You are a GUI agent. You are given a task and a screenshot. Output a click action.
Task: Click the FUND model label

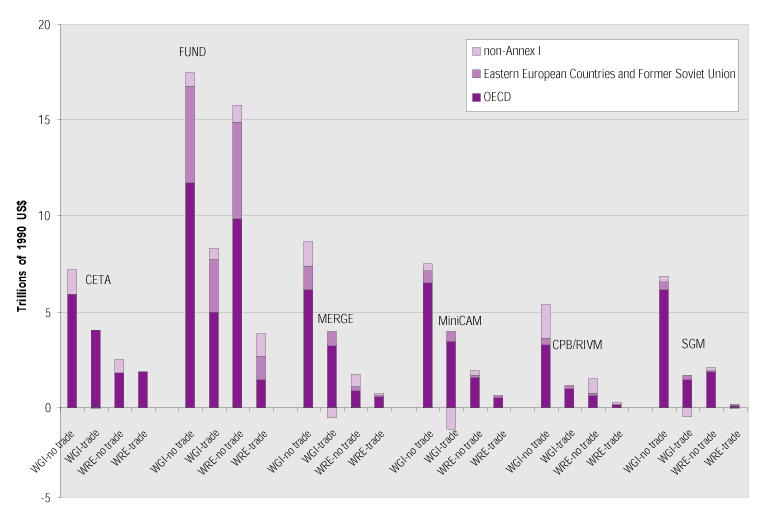(x=192, y=52)
